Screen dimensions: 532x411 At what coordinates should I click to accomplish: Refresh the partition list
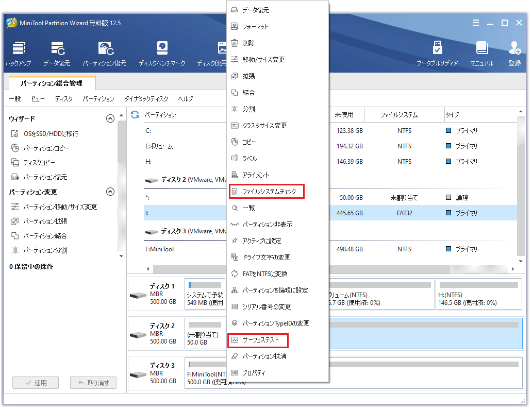135,115
